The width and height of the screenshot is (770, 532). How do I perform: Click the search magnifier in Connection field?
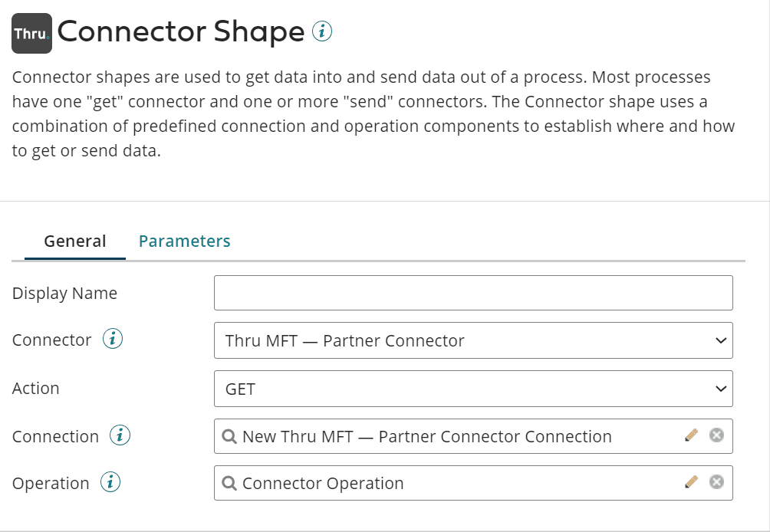point(229,437)
